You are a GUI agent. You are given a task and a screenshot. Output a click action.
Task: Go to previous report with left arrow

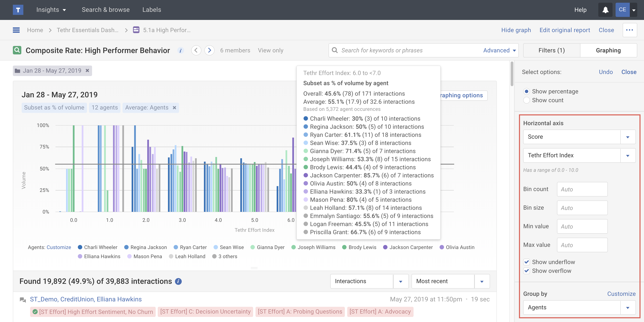coord(196,50)
